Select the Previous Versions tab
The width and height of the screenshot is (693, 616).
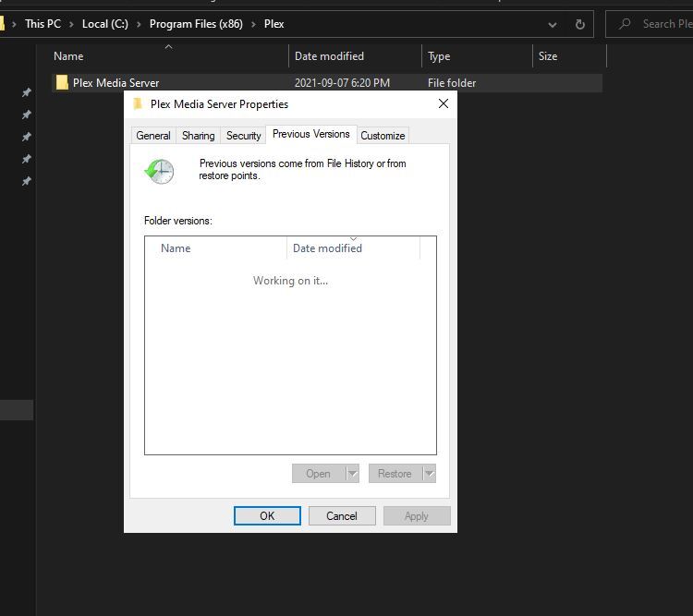[311, 134]
